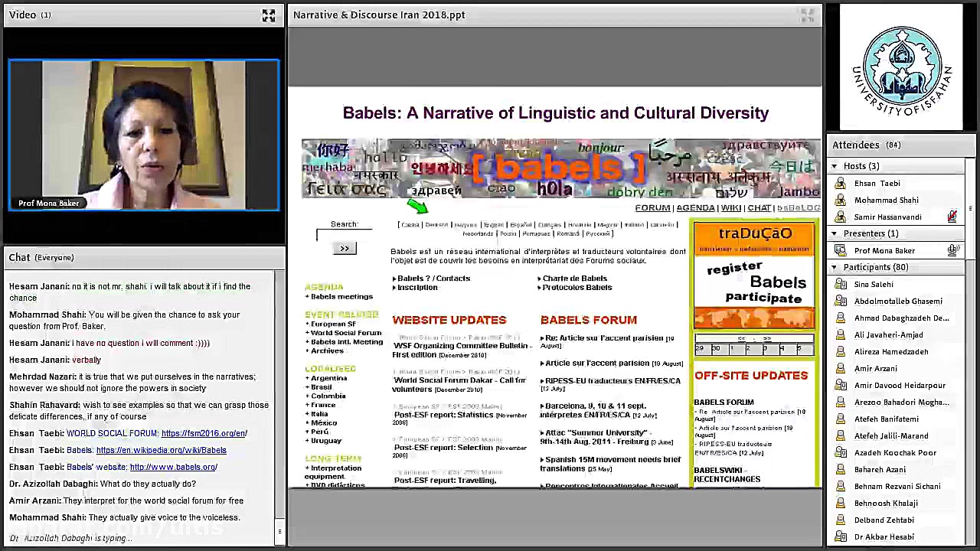Open the www.babels.org link in chat
The image size is (980, 551).
click(173, 468)
